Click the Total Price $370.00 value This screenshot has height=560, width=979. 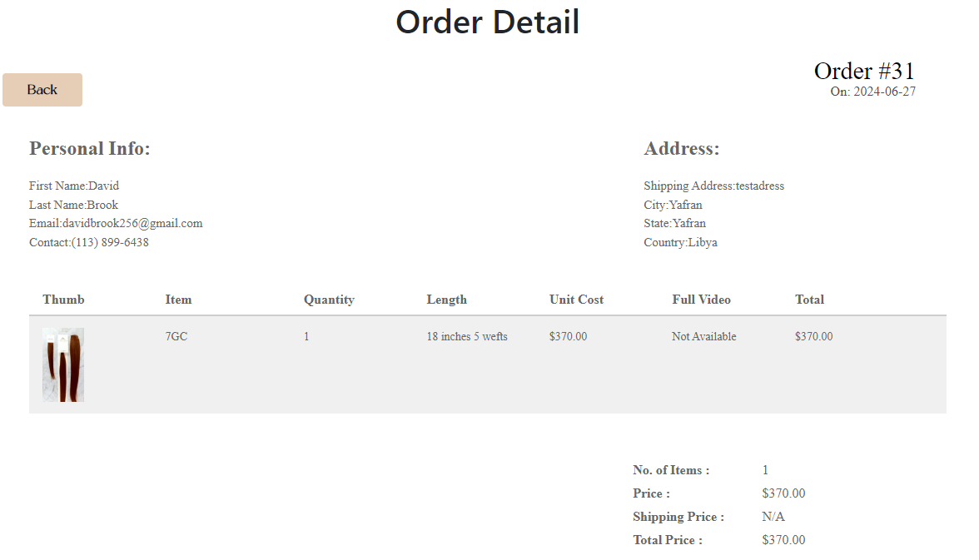pos(783,540)
